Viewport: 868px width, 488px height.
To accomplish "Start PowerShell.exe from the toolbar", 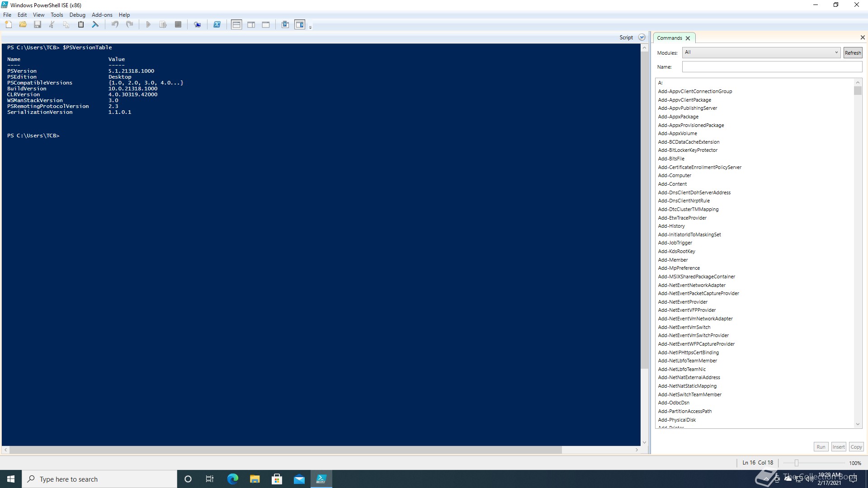I will [217, 25].
